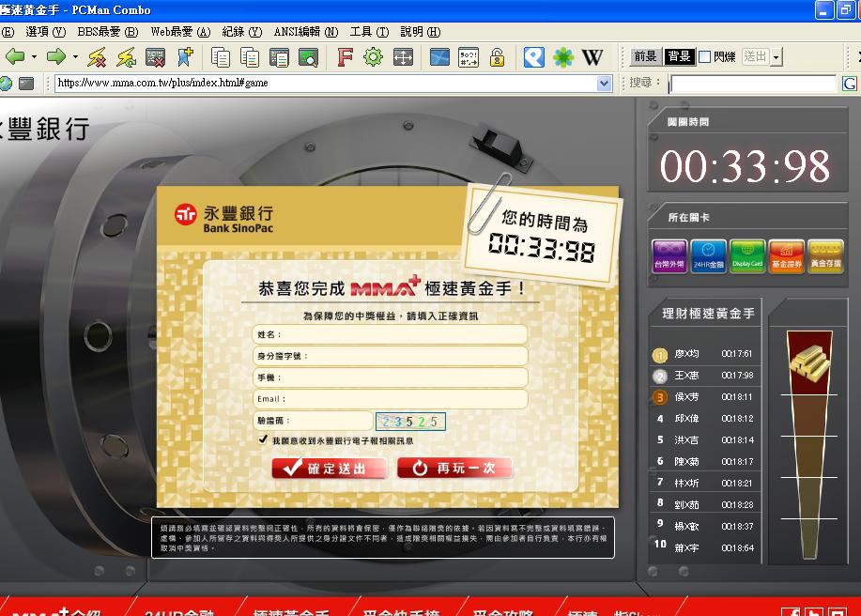Click the orange 基金證券 level button
861x616 pixels.
click(x=786, y=255)
